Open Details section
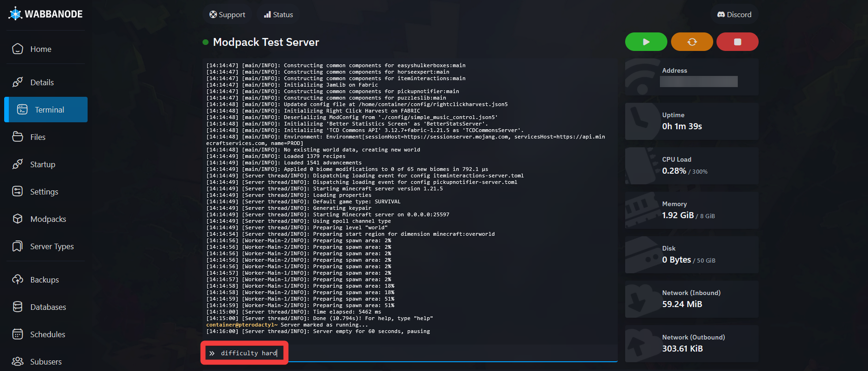The height and width of the screenshot is (371, 868). [x=42, y=82]
